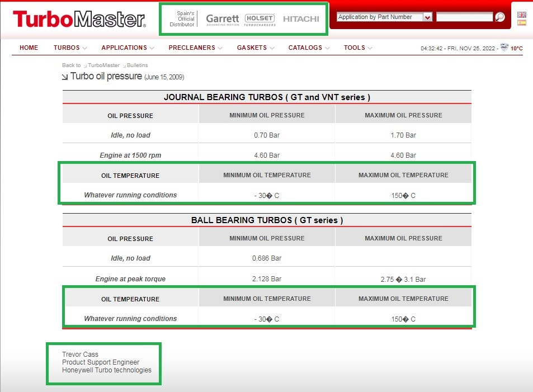Select the 0.70 Bar cell
533x392 pixels.
(267, 135)
